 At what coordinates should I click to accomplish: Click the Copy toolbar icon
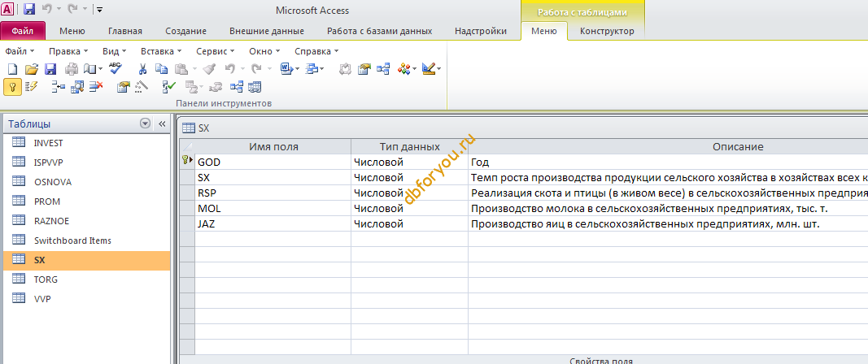[x=161, y=69]
